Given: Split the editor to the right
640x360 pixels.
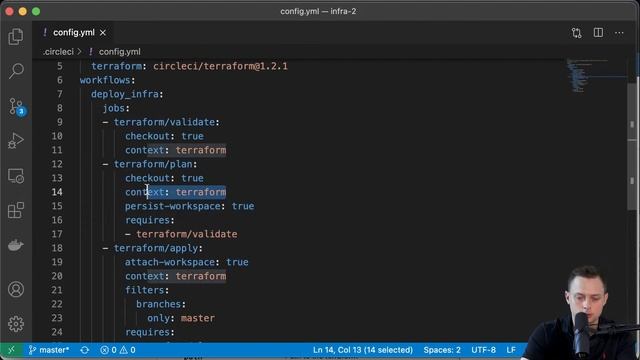Looking at the screenshot, I should tap(598, 33).
